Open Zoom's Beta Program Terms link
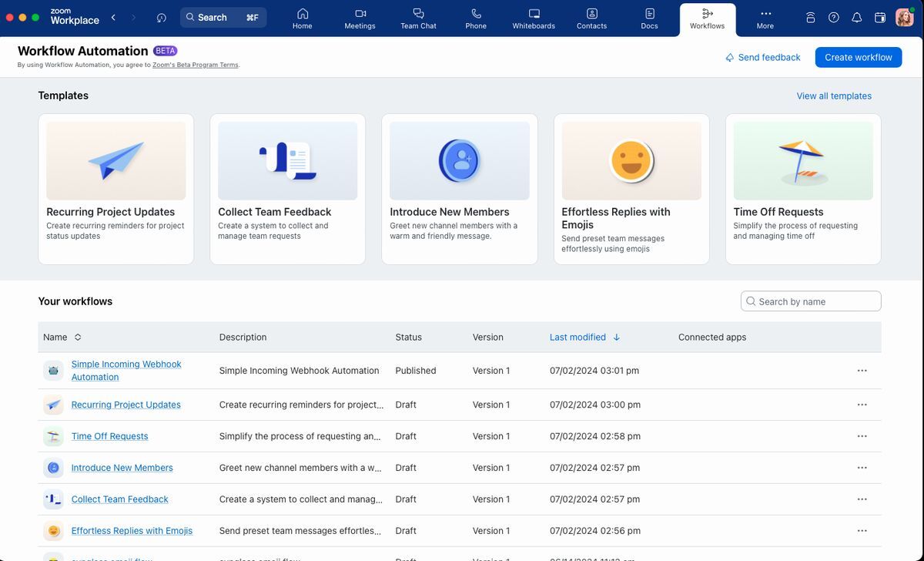This screenshot has height=561, width=924. 196,65
